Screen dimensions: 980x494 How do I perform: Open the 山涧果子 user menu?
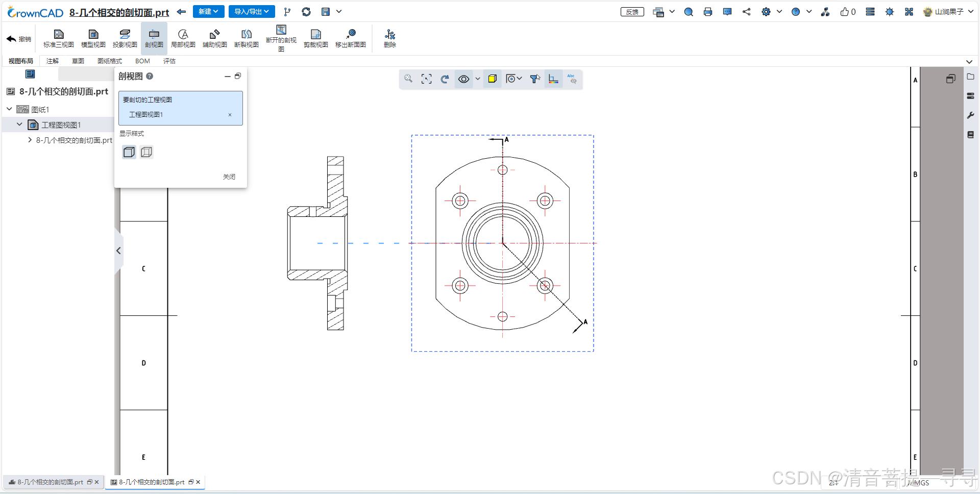click(948, 12)
